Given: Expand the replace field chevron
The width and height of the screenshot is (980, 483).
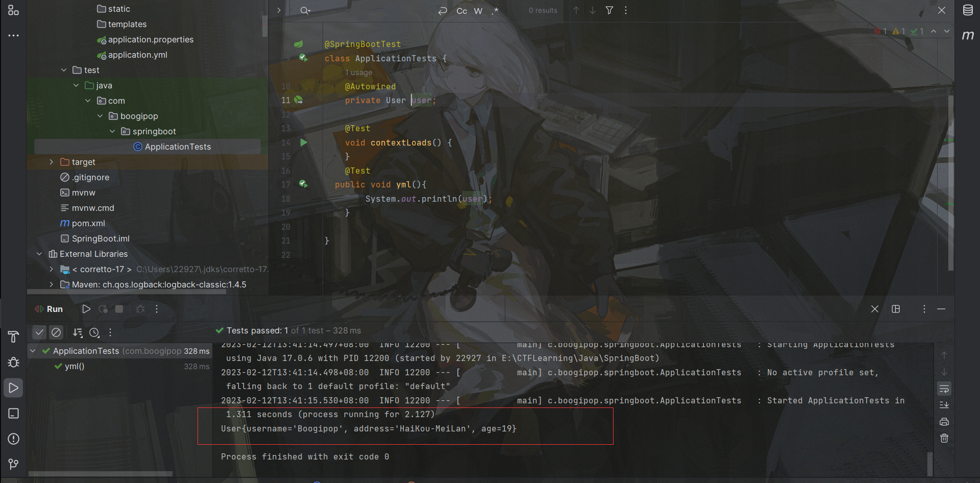Looking at the screenshot, I should [279, 10].
